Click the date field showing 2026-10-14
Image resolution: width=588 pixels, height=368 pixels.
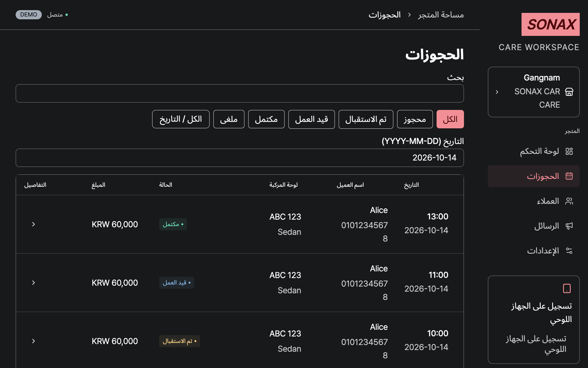240,158
